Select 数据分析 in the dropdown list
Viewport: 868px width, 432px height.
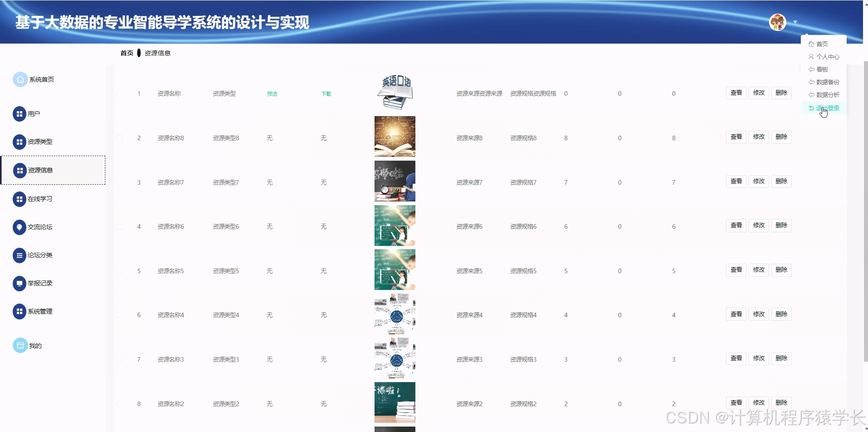[x=827, y=95]
